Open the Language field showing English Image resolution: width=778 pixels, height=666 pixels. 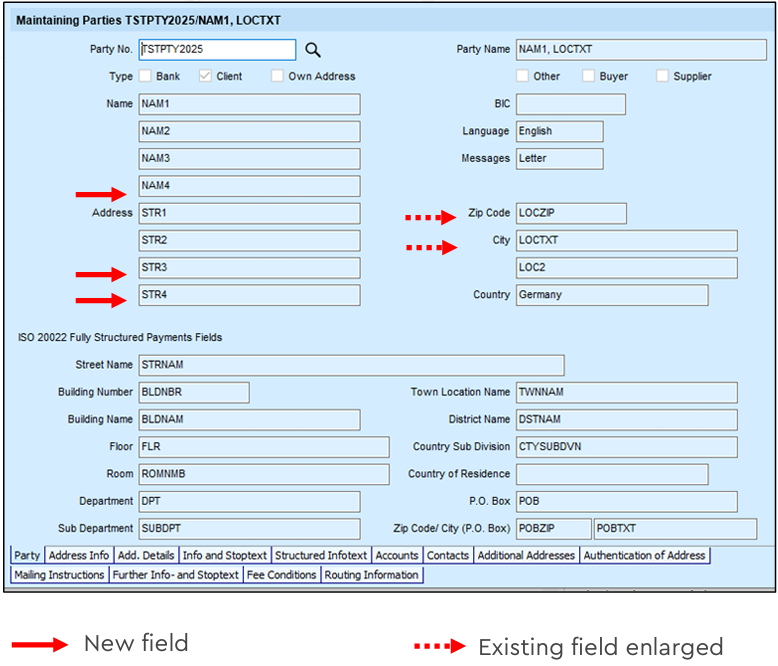coord(560,132)
